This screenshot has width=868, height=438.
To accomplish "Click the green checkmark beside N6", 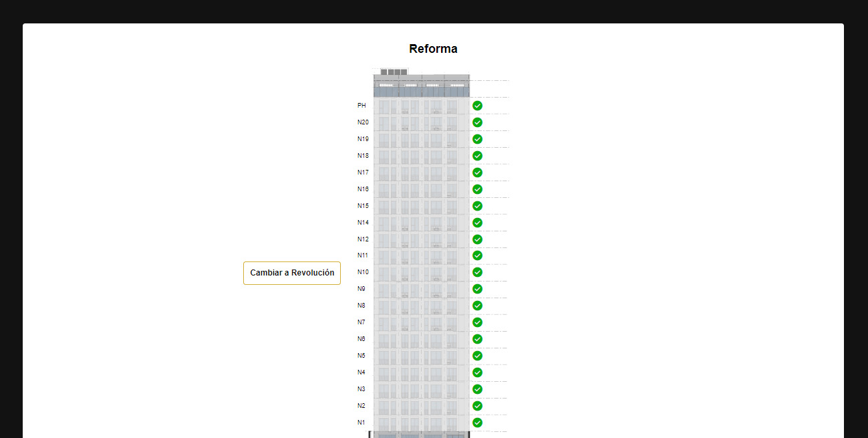I will click(477, 339).
